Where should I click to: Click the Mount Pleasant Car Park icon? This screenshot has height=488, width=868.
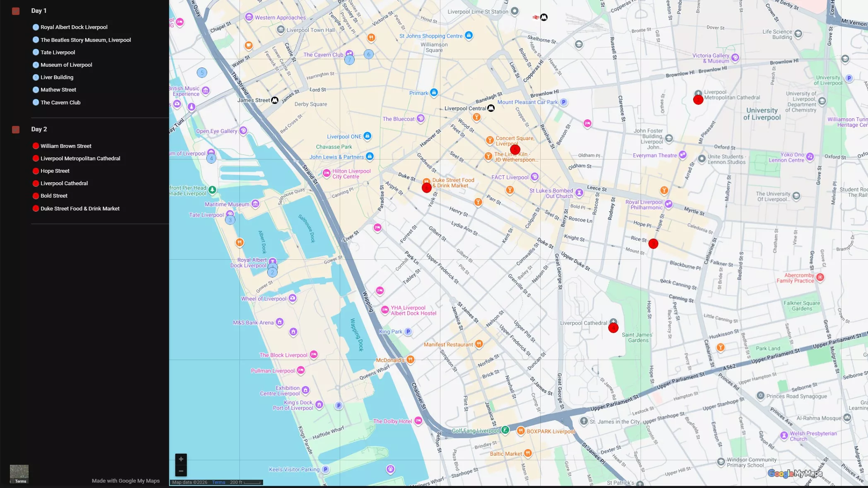click(563, 102)
